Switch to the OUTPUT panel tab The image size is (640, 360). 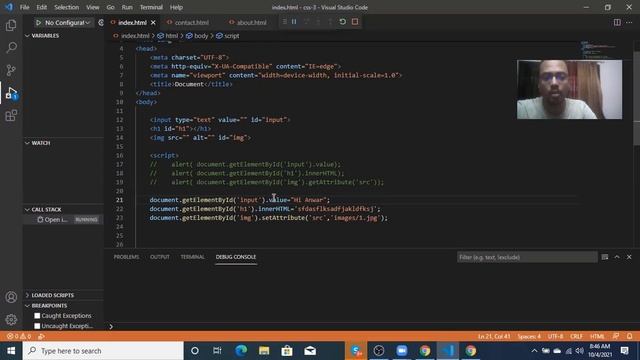[160, 257]
